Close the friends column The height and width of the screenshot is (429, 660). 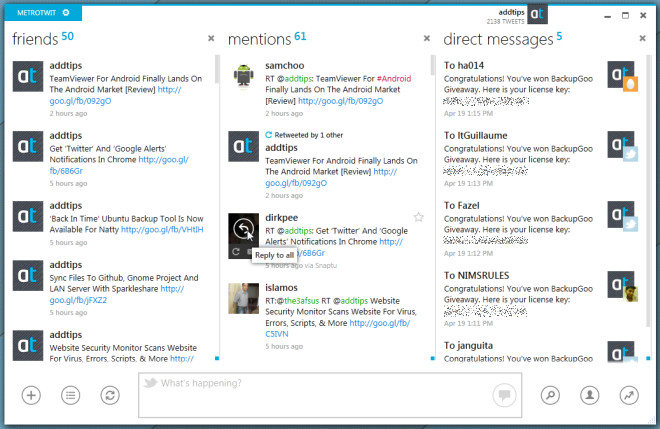coord(211,38)
